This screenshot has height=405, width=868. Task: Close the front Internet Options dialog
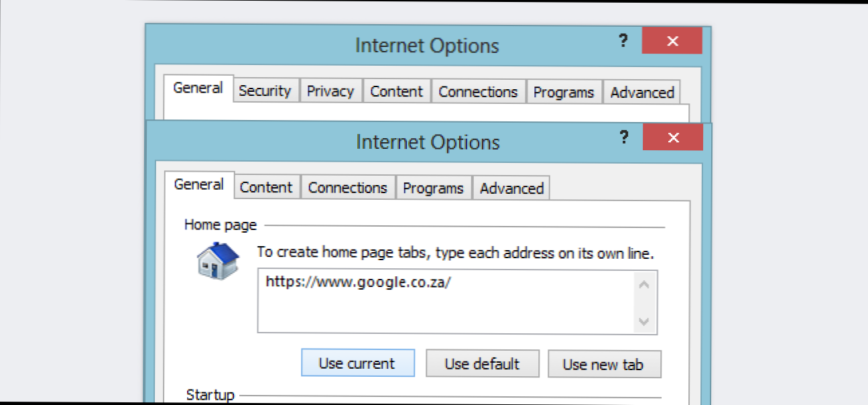(x=673, y=137)
